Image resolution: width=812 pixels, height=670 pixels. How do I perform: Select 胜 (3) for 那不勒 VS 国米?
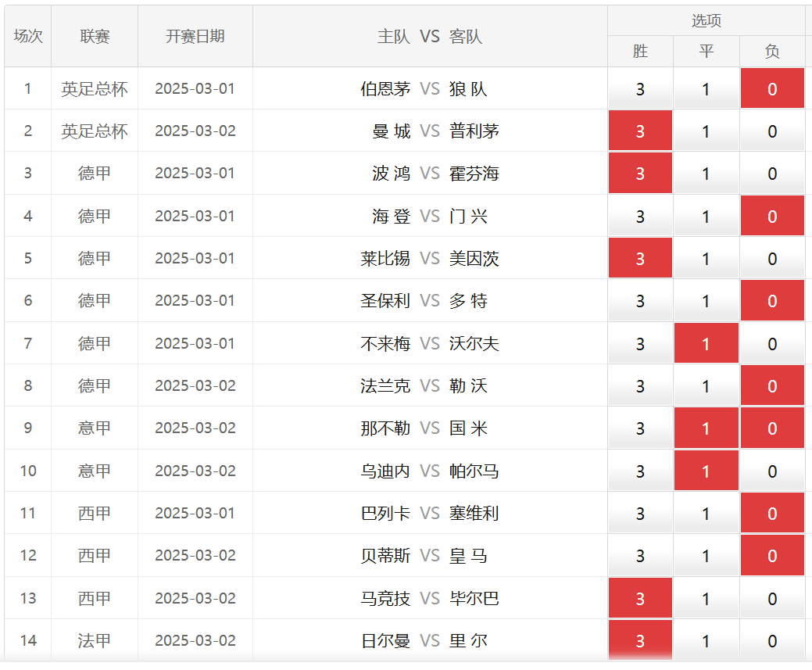[x=640, y=428]
